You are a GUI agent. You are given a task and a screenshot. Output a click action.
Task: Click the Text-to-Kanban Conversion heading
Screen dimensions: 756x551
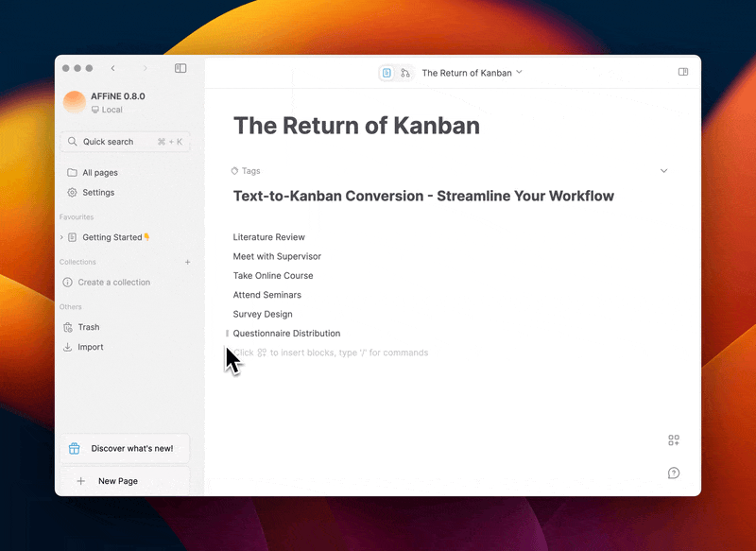pyautogui.click(x=423, y=197)
